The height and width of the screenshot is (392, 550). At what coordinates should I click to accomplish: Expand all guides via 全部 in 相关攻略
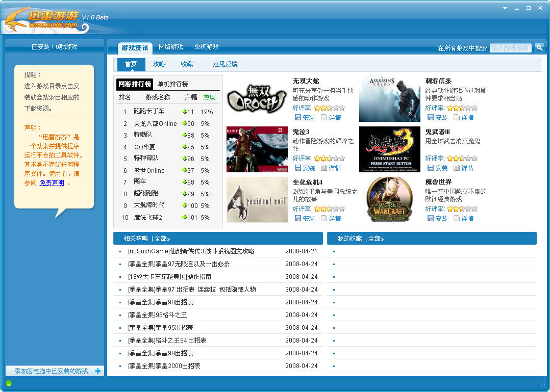click(162, 239)
